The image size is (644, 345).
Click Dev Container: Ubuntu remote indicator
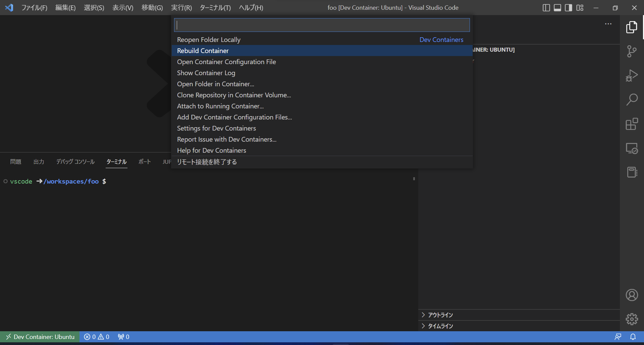tap(40, 337)
